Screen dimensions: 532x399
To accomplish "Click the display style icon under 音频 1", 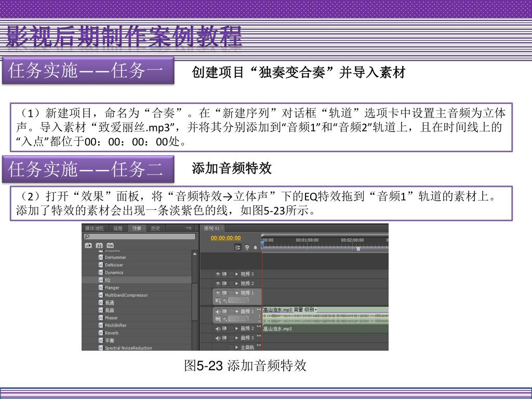I will [218, 319].
